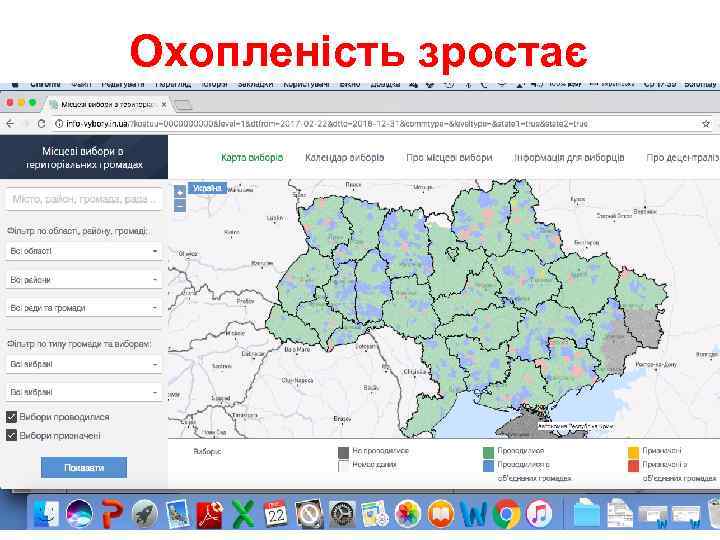
Task: Open the blue folder stack in dock
Action: pyautogui.click(x=587, y=514)
